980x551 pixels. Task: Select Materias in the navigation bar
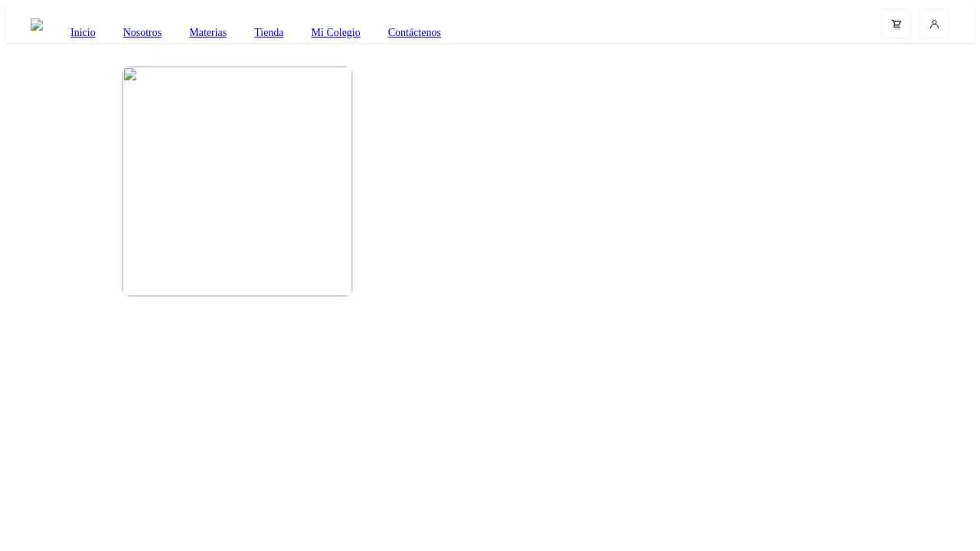pos(207,32)
